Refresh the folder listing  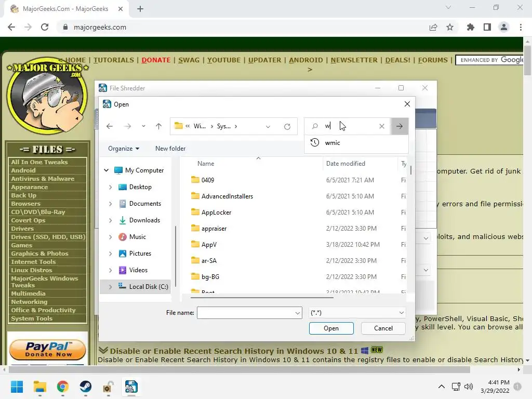point(287,126)
